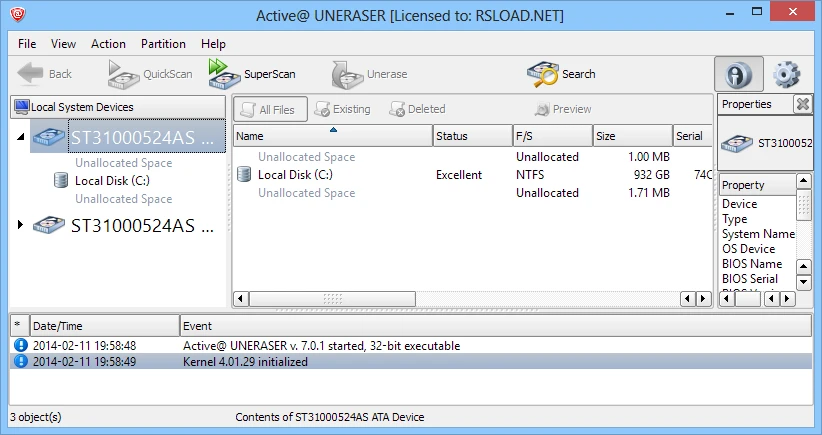Viewport: 822px width, 435px height.
Task: Run SuperScan from the toolbar
Action: click(x=251, y=74)
